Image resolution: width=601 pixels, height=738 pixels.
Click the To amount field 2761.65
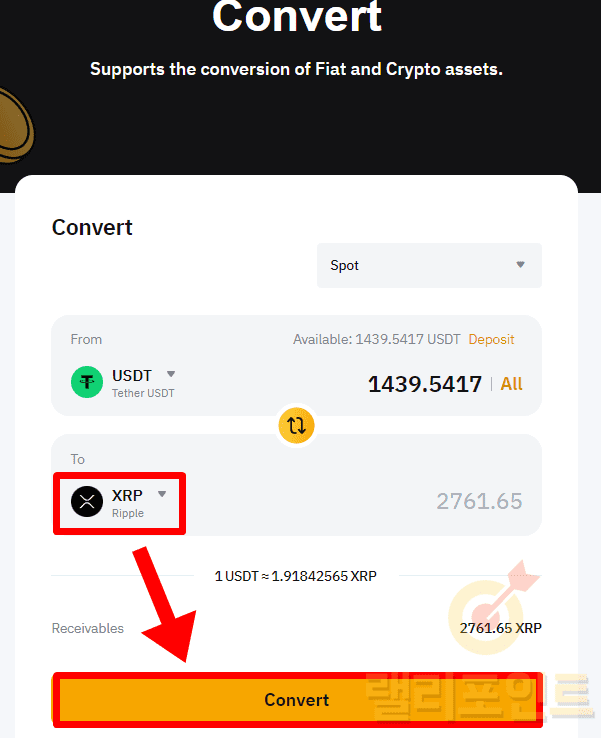pyautogui.click(x=479, y=502)
